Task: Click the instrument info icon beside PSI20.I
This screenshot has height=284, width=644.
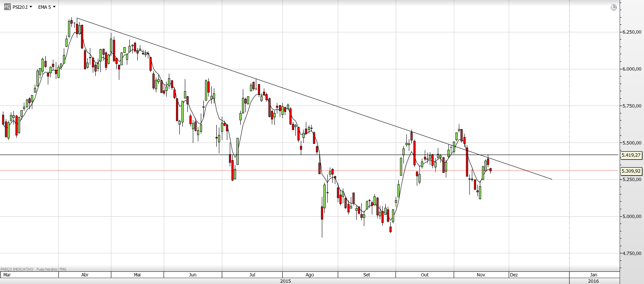Action: pos(7,7)
